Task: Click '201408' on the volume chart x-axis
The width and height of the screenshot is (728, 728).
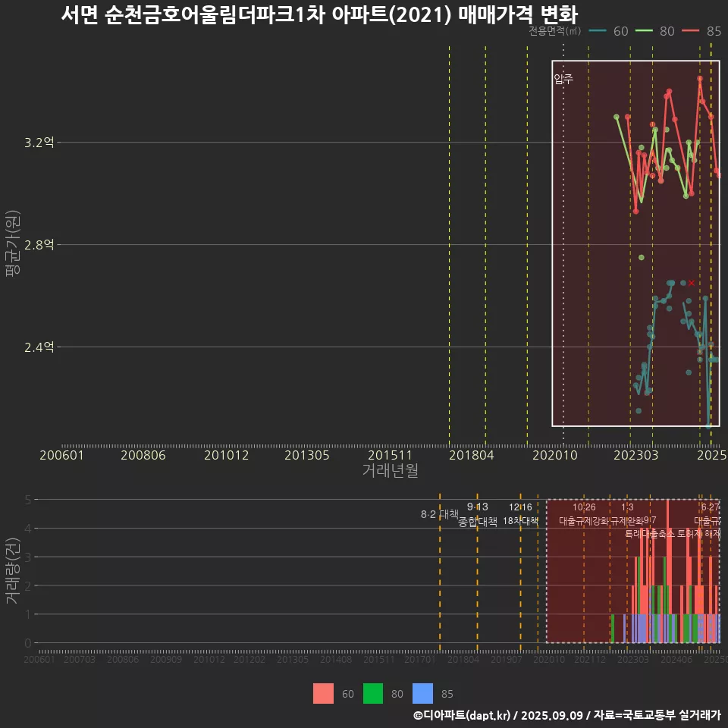Action: [x=336, y=659]
